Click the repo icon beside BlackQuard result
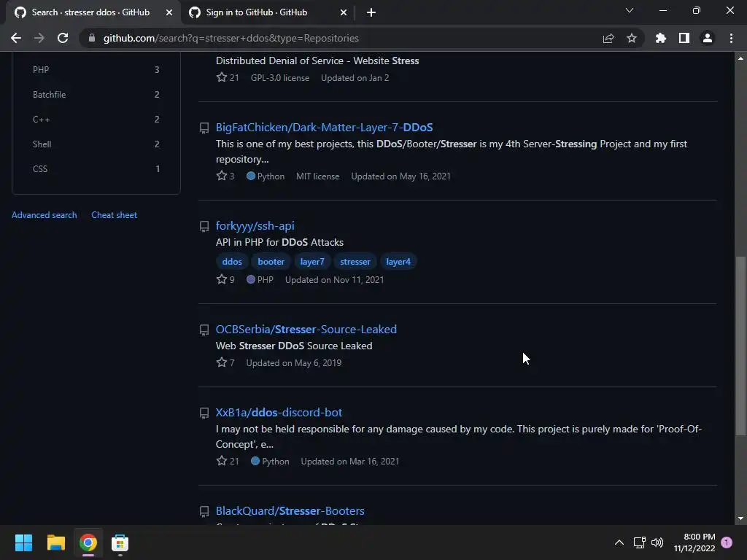This screenshot has height=560, width=747. point(204,511)
